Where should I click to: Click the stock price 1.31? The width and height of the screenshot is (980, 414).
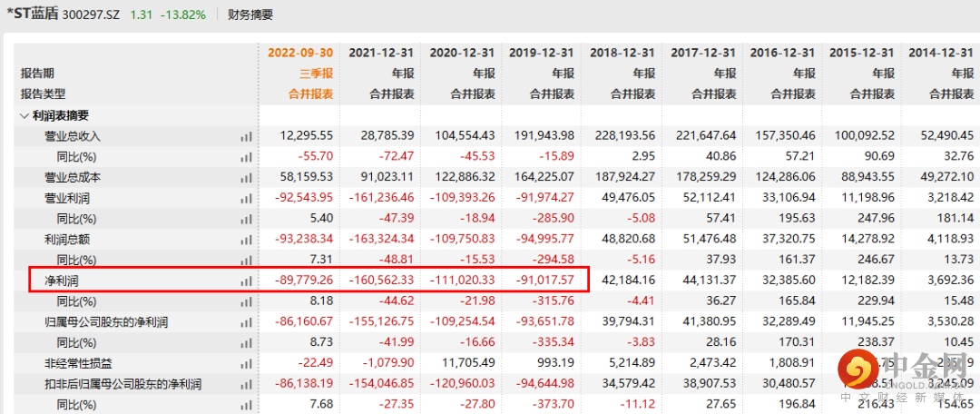point(141,15)
